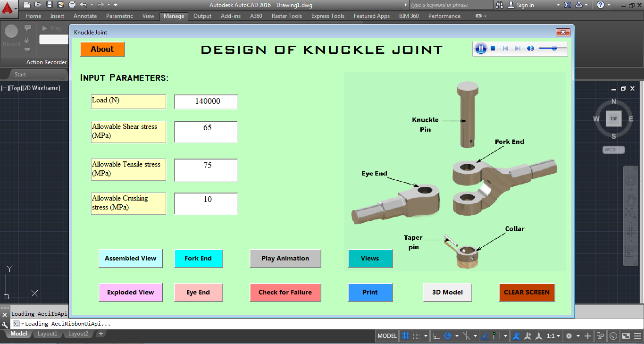Viewport: 644px width, 344px height.
Task: Toggle object snap tracking in status bar
Action: point(485,336)
